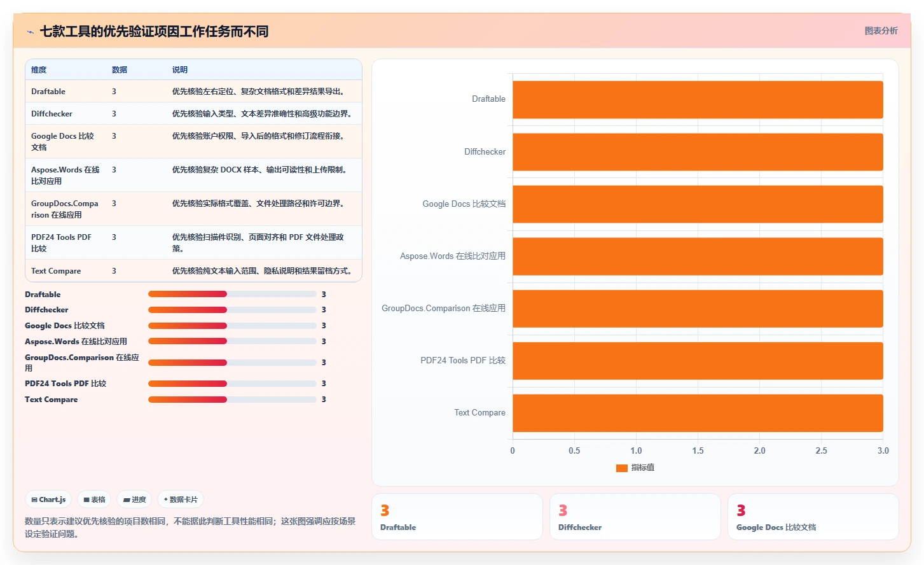Image resolution: width=924 pixels, height=565 pixels.
Task: Click the Draftable cell in the table
Action: click(x=48, y=92)
